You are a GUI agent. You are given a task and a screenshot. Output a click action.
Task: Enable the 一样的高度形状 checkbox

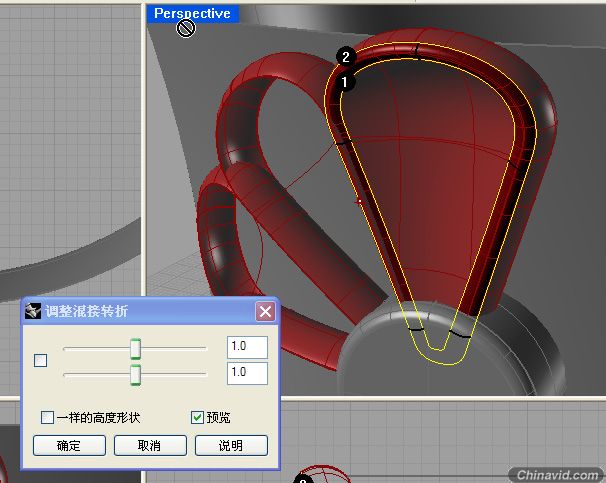pyautogui.click(x=48, y=417)
